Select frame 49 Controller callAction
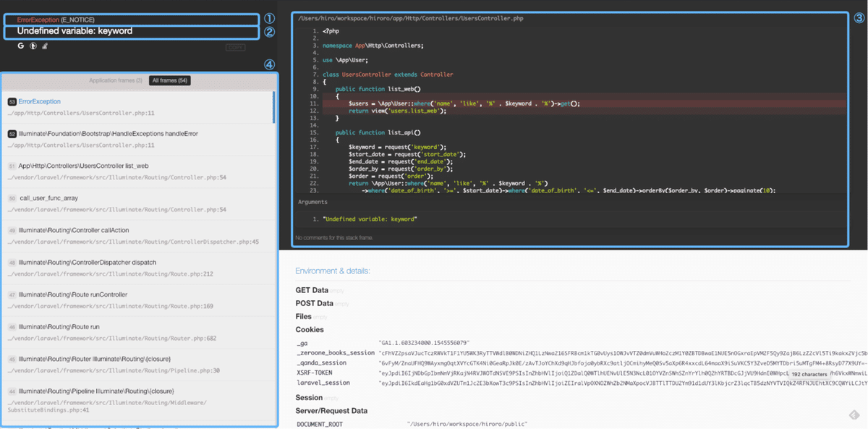Viewport: 868px width, 429px height. (x=139, y=235)
